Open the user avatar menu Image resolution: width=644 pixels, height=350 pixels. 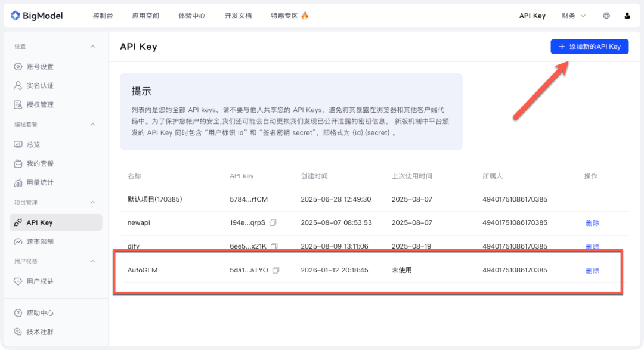627,16
